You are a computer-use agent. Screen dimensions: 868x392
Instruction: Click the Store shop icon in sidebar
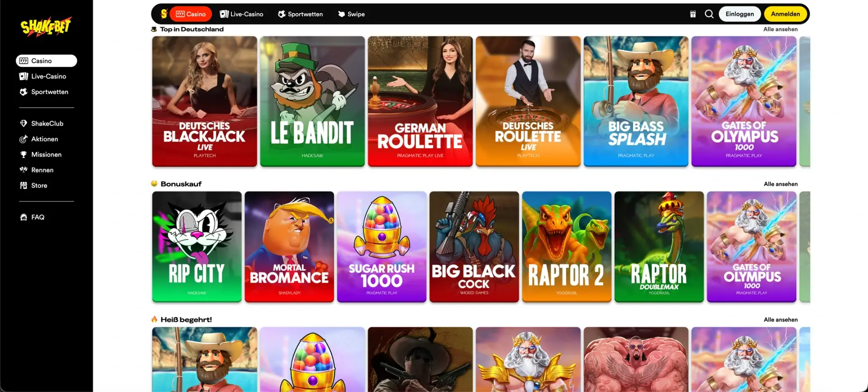(x=24, y=186)
